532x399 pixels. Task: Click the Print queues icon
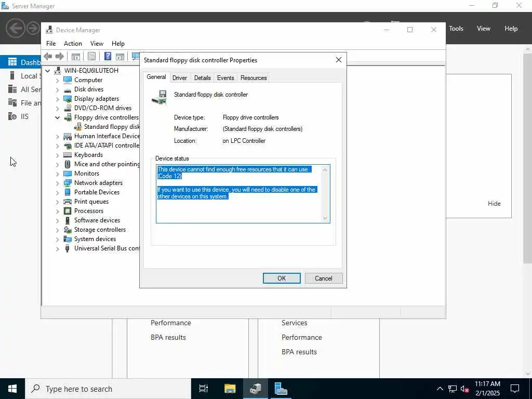pos(68,202)
